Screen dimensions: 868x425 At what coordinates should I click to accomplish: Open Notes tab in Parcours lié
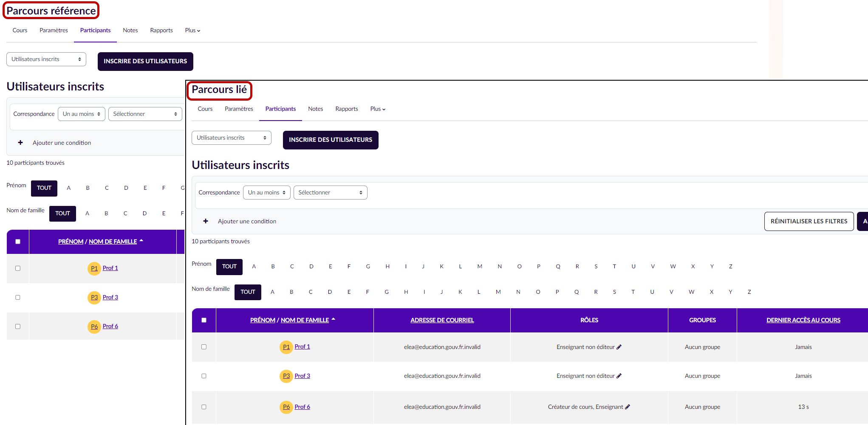click(316, 109)
